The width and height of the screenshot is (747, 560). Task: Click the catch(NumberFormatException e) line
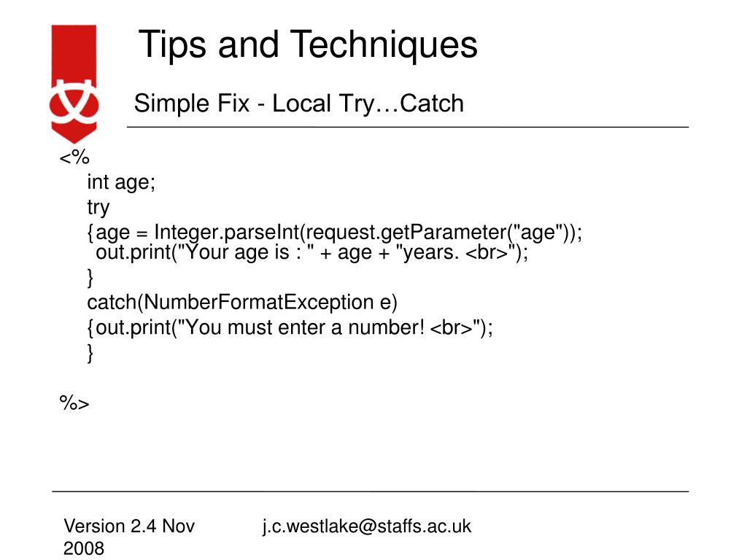click(x=242, y=303)
